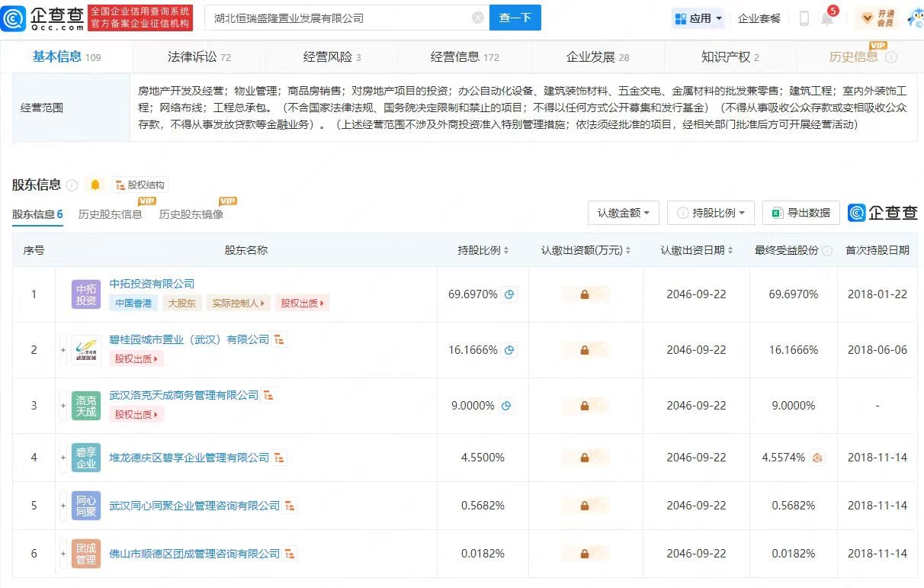Screen dimensions: 924x588
Task: Click lock icon in 武汉同心同聚 capital cell
Action: [585, 506]
